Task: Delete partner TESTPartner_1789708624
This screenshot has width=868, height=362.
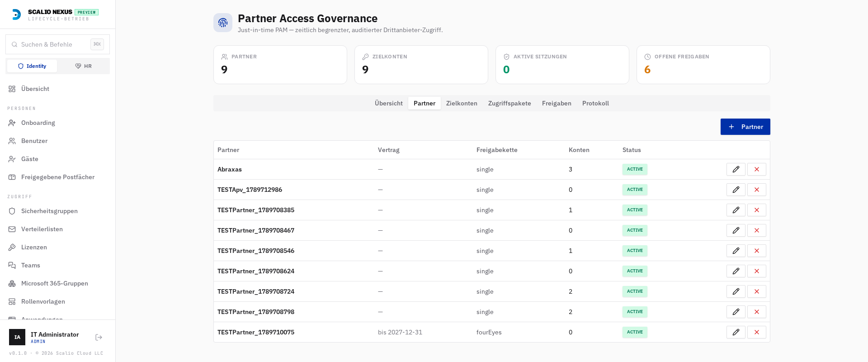Action: click(x=756, y=271)
